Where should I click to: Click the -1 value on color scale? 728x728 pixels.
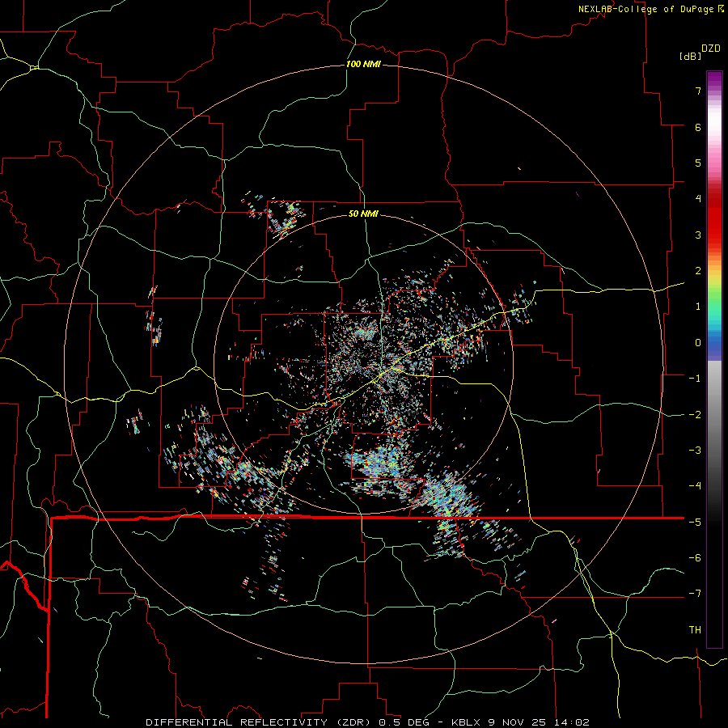pos(695,379)
